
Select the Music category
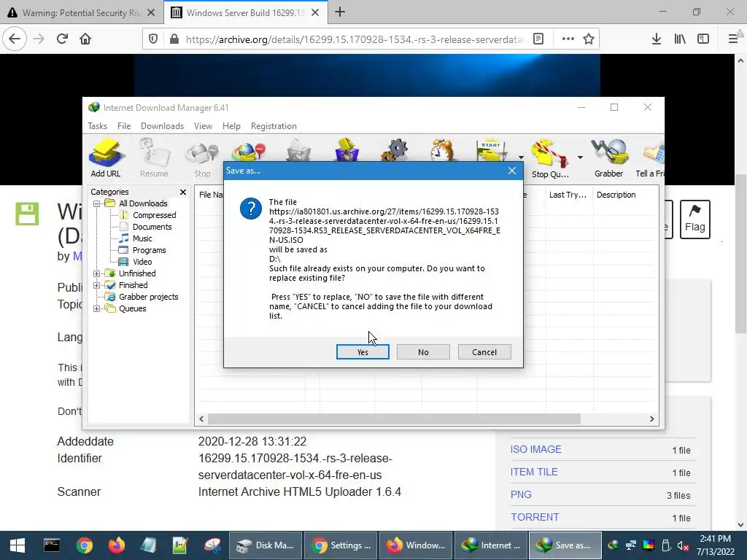click(x=142, y=238)
